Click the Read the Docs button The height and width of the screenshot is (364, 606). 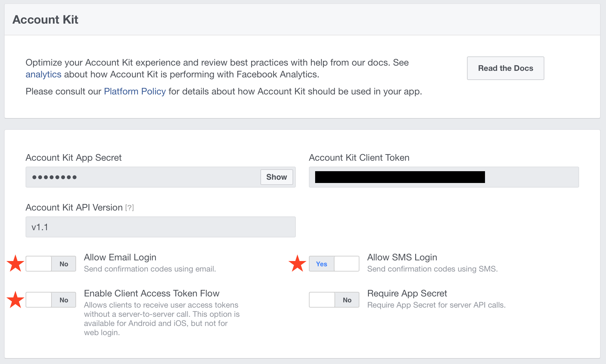tap(505, 68)
